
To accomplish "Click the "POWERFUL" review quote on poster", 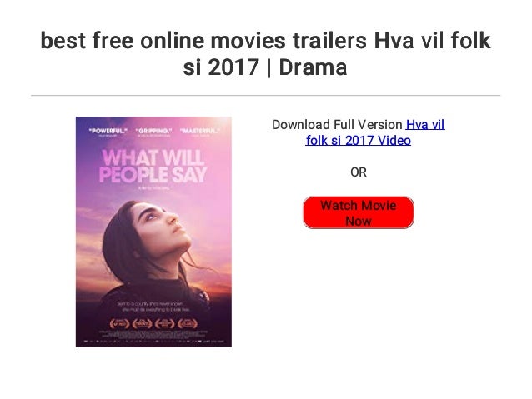I will (x=108, y=132).
